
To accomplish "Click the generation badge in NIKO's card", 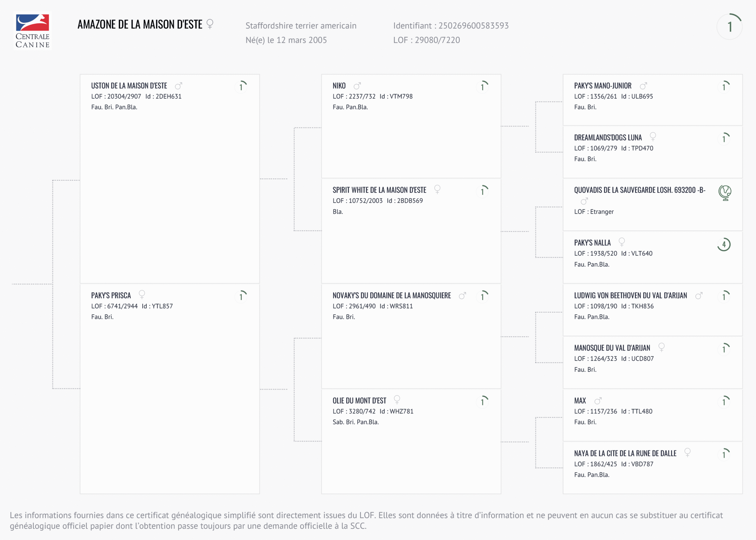I will click(x=483, y=87).
